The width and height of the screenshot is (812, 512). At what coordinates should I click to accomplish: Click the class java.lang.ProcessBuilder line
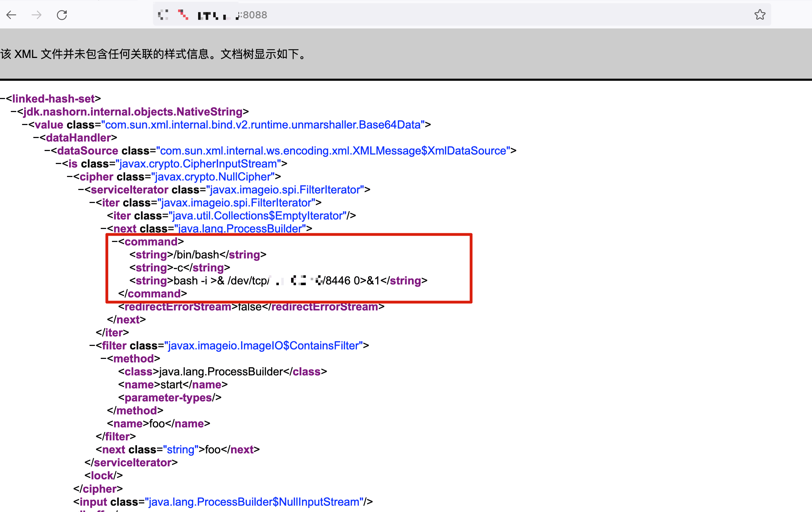point(222,372)
